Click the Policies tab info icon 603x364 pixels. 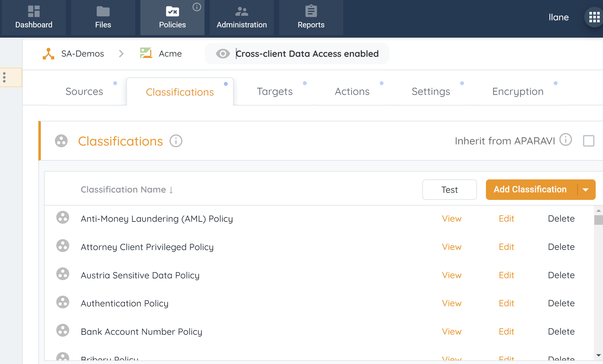pos(197,7)
